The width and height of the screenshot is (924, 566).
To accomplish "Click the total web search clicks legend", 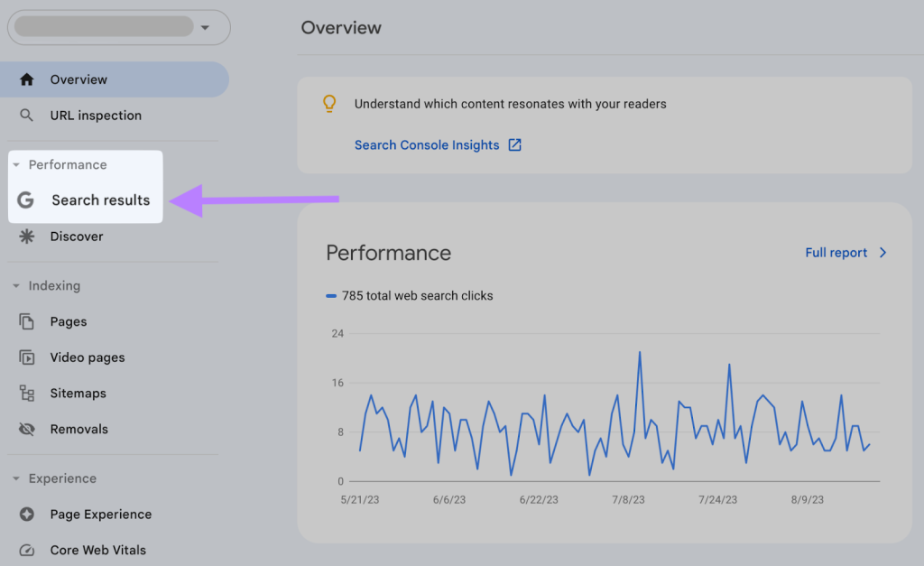I will click(410, 295).
